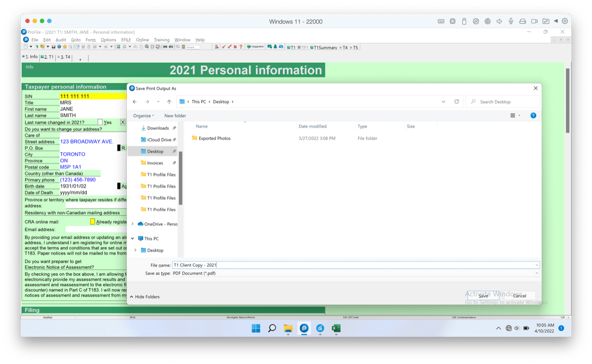
Task: Add a new tab with plus button
Action: click(80, 59)
